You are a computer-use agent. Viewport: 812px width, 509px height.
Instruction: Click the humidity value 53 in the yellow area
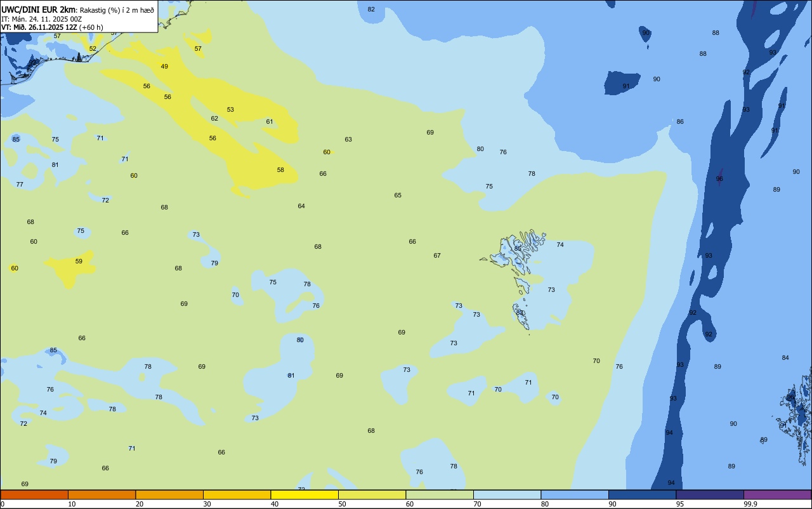(x=230, y=110)
